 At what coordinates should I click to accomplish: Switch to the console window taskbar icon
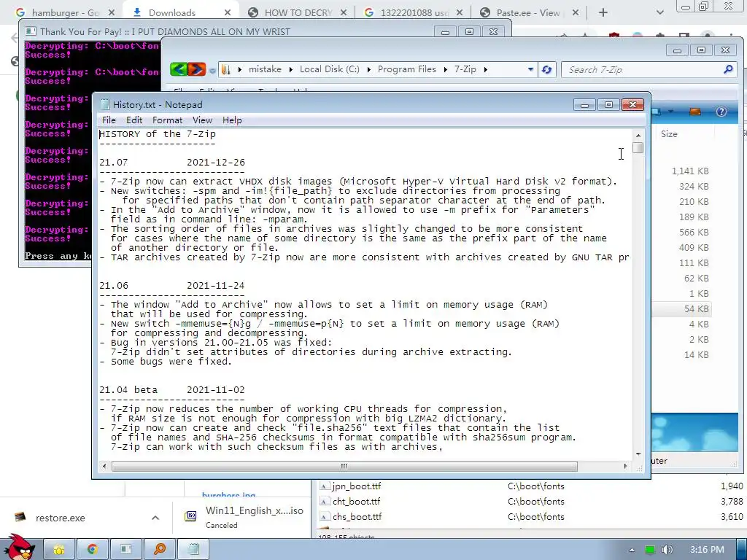pyautogui.click(x=125, y=550)
